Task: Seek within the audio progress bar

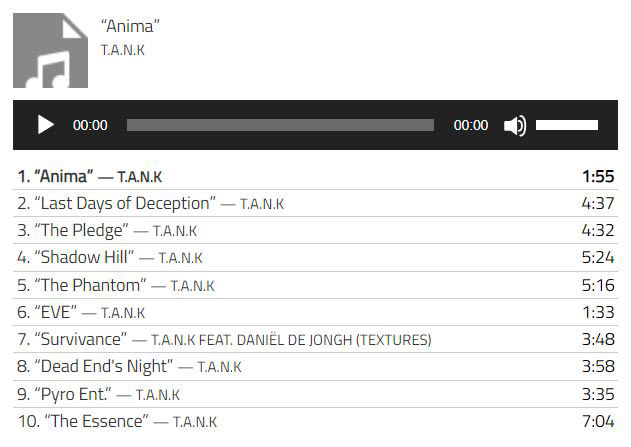Action: point(280,126)
